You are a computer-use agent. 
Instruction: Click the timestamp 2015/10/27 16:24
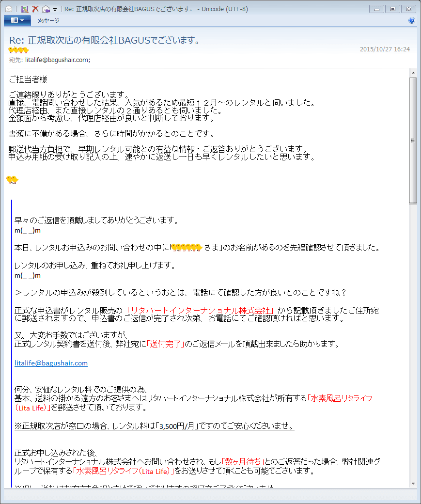coord(385,49)
